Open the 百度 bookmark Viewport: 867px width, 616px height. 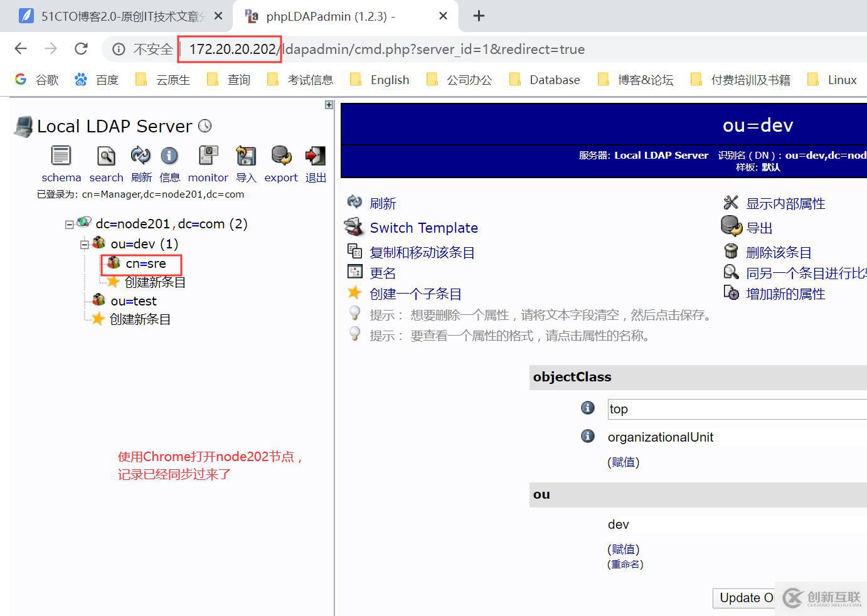(x=97, y=80)
